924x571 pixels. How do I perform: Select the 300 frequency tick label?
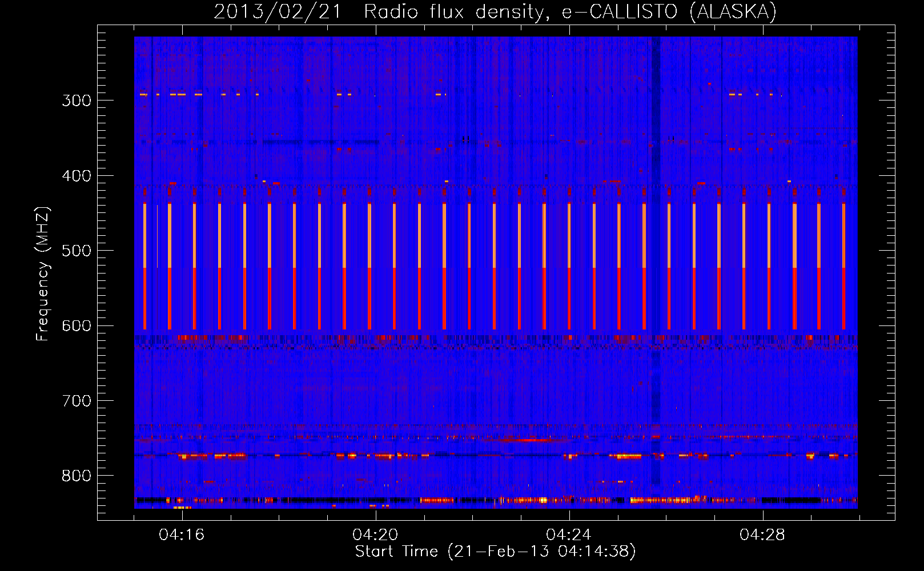click(x=77, y=100)
